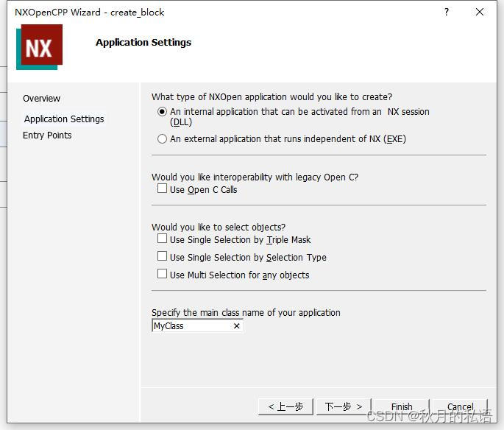The image size is (504, 430).
Task: Select internal application DLL radio button
Action: [x=162, y=112]
